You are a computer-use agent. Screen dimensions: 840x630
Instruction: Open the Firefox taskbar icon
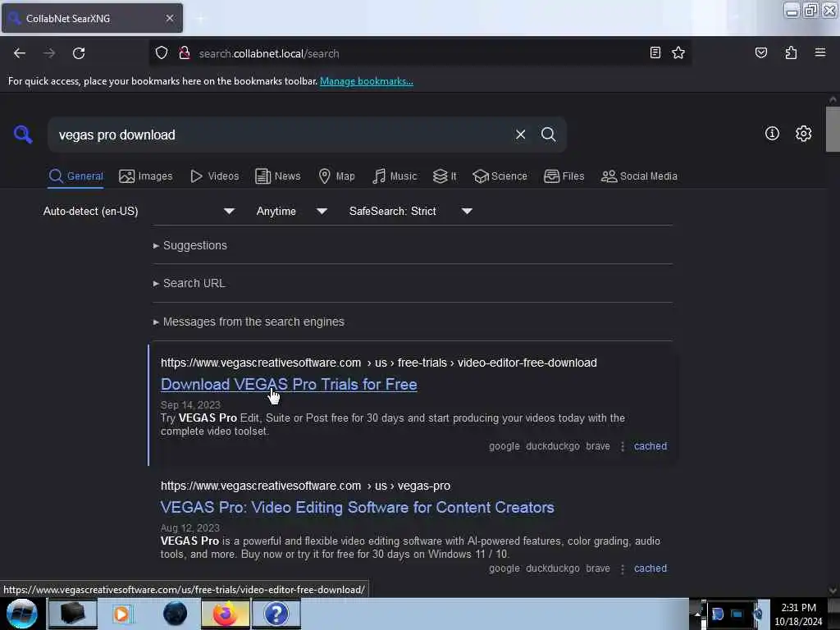tap(226, 614)
